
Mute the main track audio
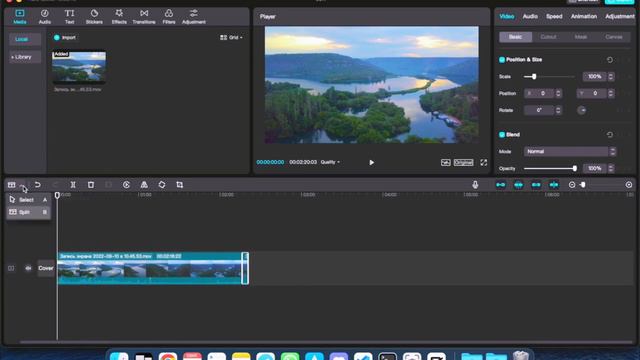coord(28,268)
